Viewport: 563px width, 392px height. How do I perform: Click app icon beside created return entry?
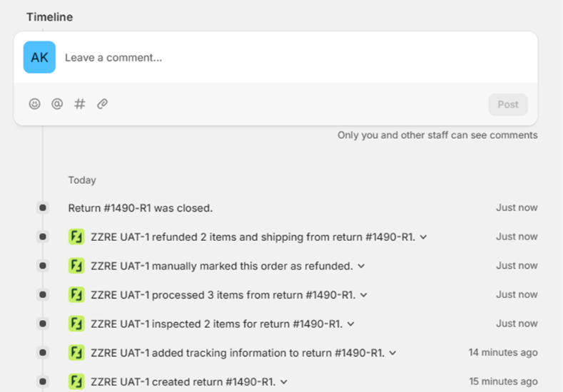tap(76, 381)
